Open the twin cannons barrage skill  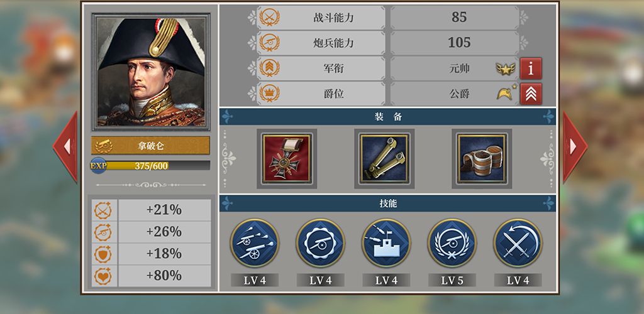254,243
